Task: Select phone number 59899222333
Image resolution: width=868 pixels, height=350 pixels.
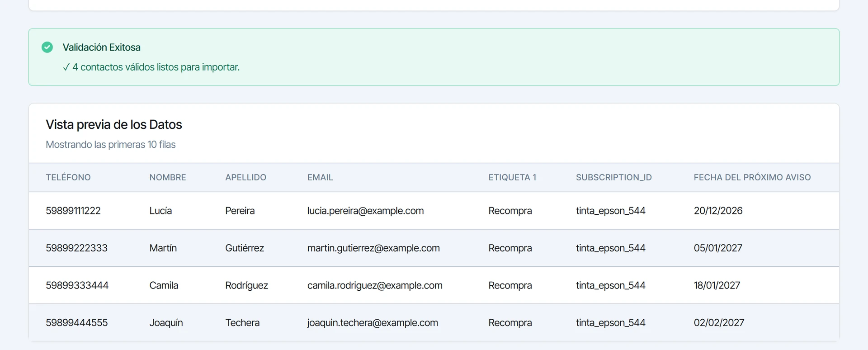Action: coord(77,248)
